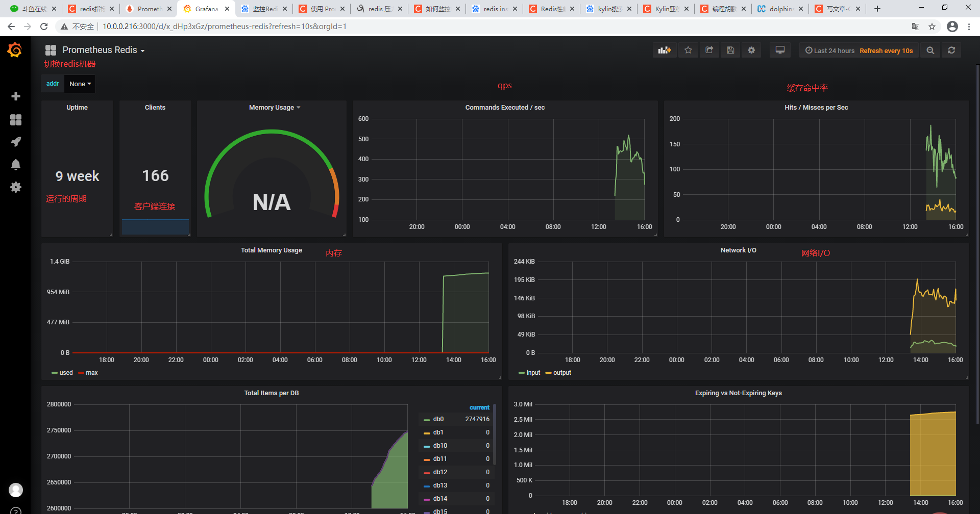Viewport: 980px width, 514px height.
Task: Switch to the first redis browser tab
Action: coord(91,9)
